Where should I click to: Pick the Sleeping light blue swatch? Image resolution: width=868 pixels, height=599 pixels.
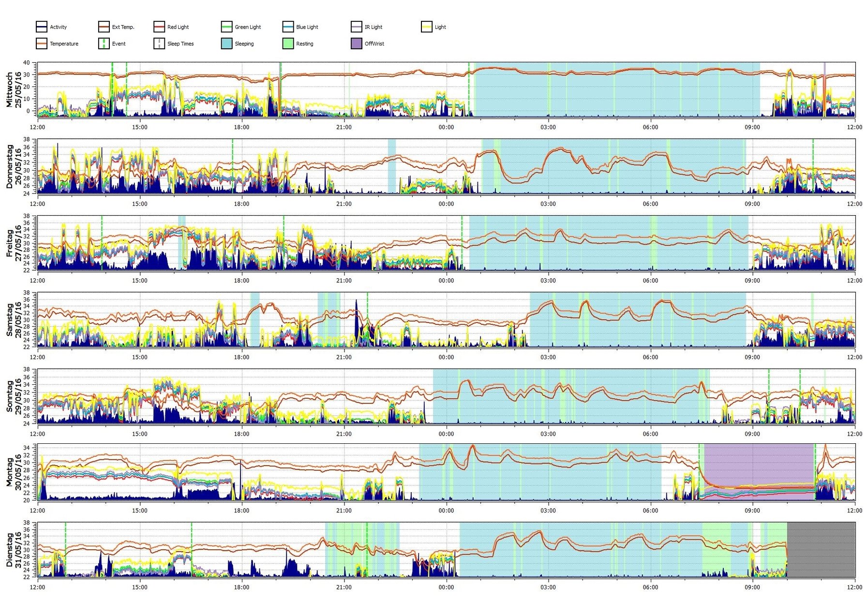pyautogui.click(x=226, y=44)
